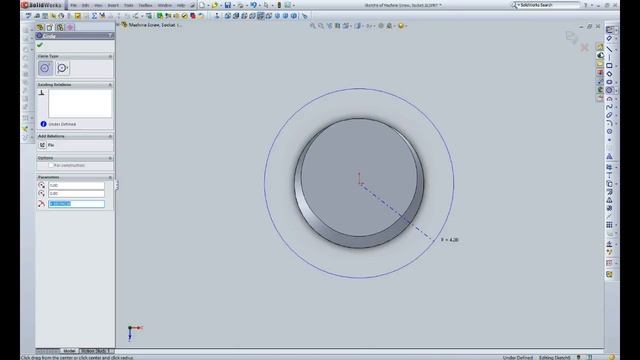This screenshot has height=360, width=640.
Task: Collapse the Existing Relations section
Action: 110,84
